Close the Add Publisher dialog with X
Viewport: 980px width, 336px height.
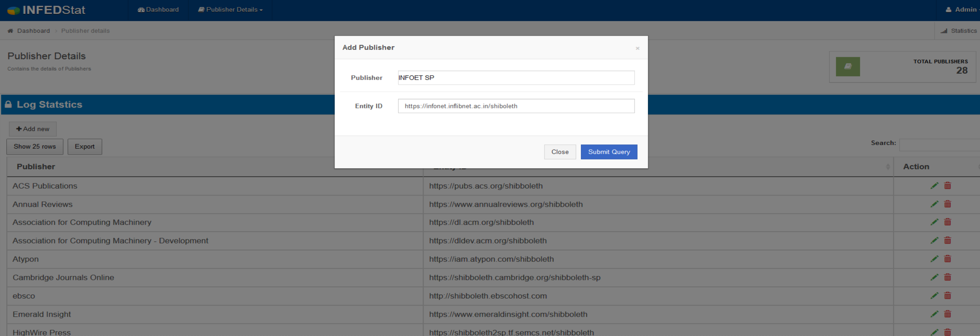click(637, 48)
